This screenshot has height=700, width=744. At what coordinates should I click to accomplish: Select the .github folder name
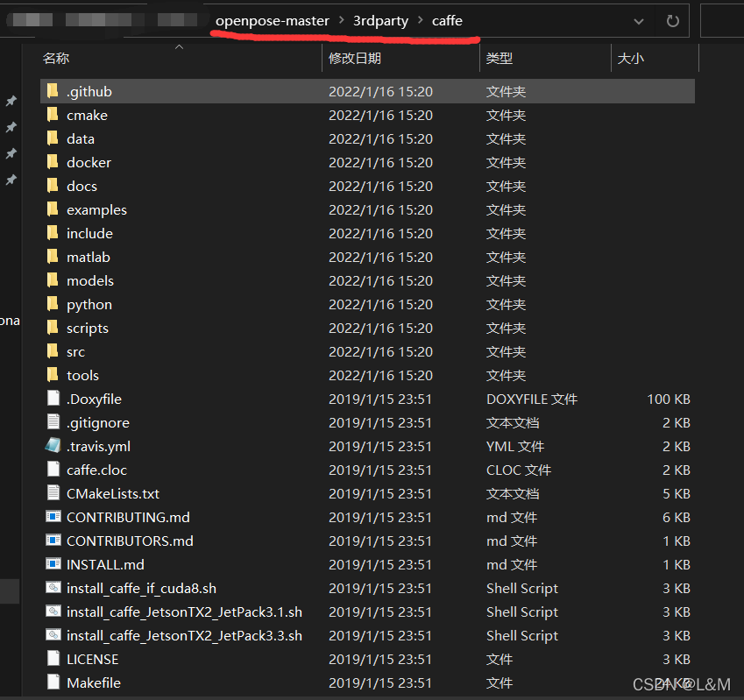89,91
